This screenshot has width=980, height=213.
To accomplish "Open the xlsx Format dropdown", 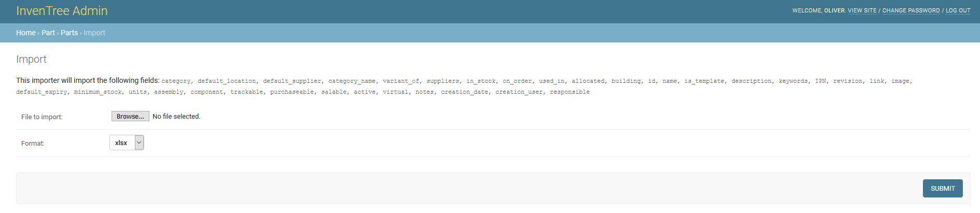I will pyautogui.click(x=122, y=143).
